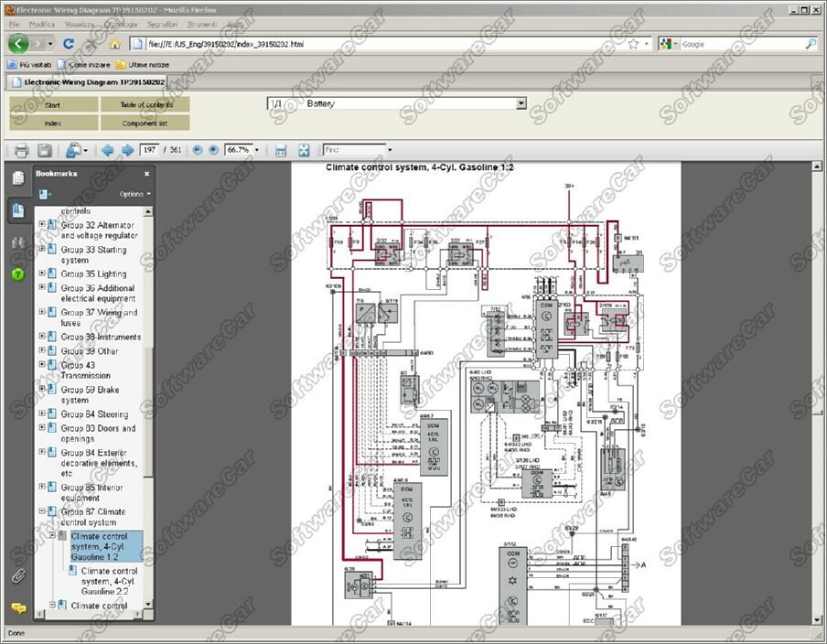Click the Component list button
This screenshot has height=644, width=827.
tap(145, 123)
